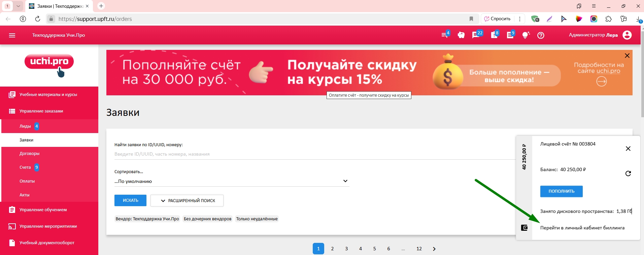Screen dimensions: 644x255
Task: Click the lightbulb ideas icon
Action: [x=526, y=35]
